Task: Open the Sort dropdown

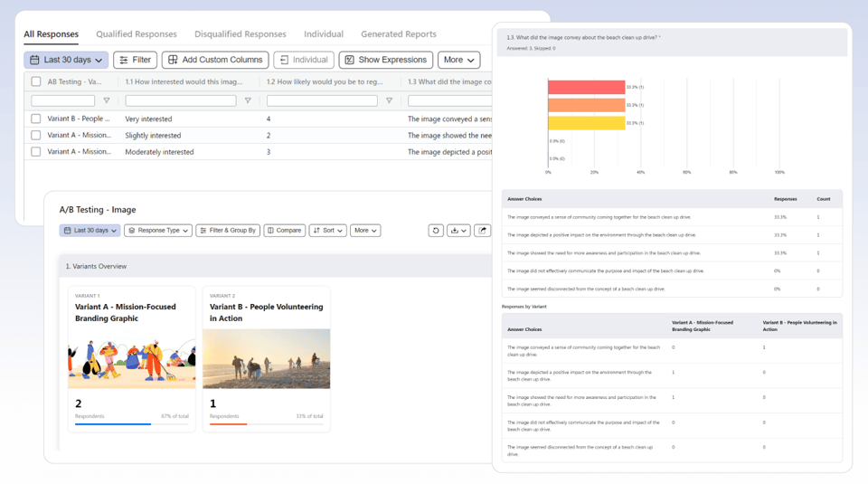Action: pyautogui.click(x=327, y=231)
